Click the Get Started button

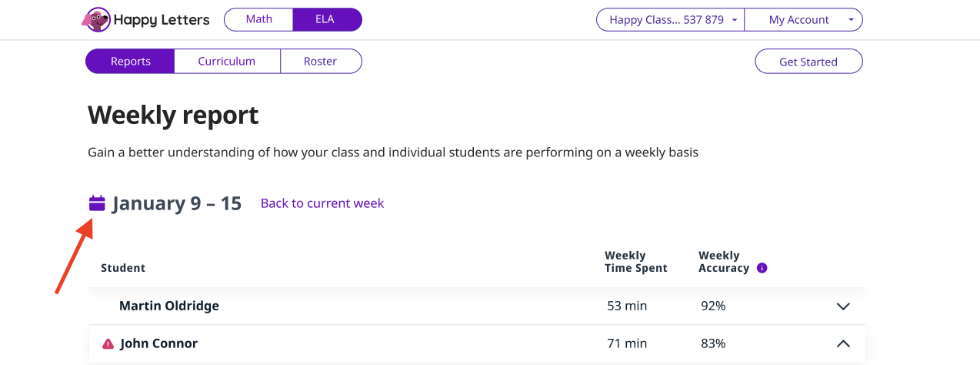tap(808, 62)
